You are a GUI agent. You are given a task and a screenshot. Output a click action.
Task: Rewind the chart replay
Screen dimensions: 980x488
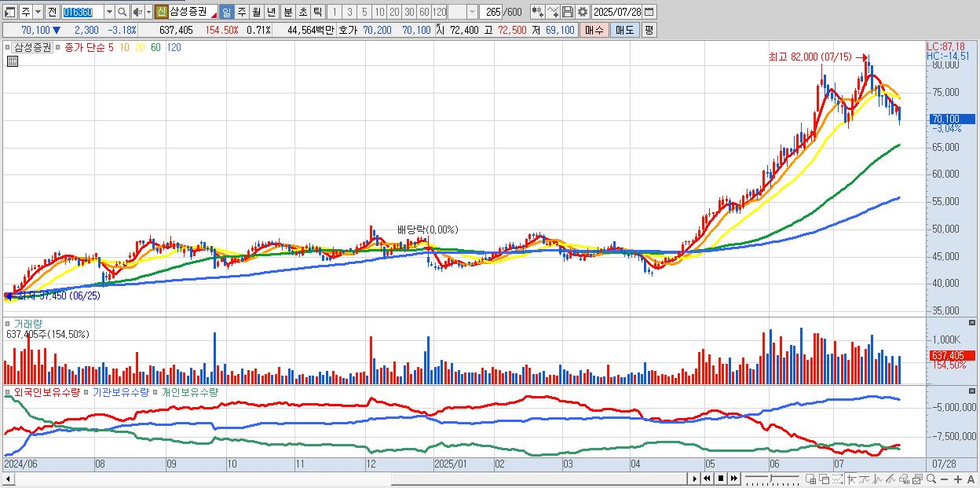click(x=707, y=479)
